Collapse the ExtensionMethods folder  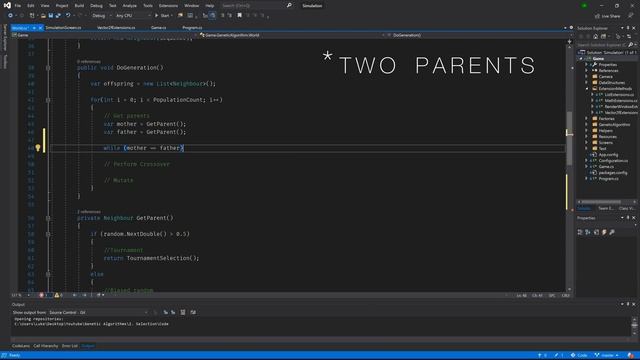click(587, 89)
